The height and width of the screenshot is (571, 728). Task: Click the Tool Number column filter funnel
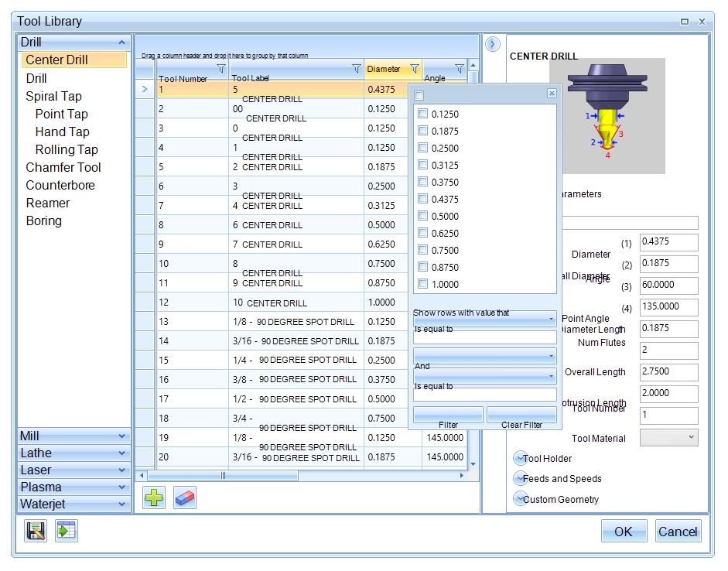(220, 69)
